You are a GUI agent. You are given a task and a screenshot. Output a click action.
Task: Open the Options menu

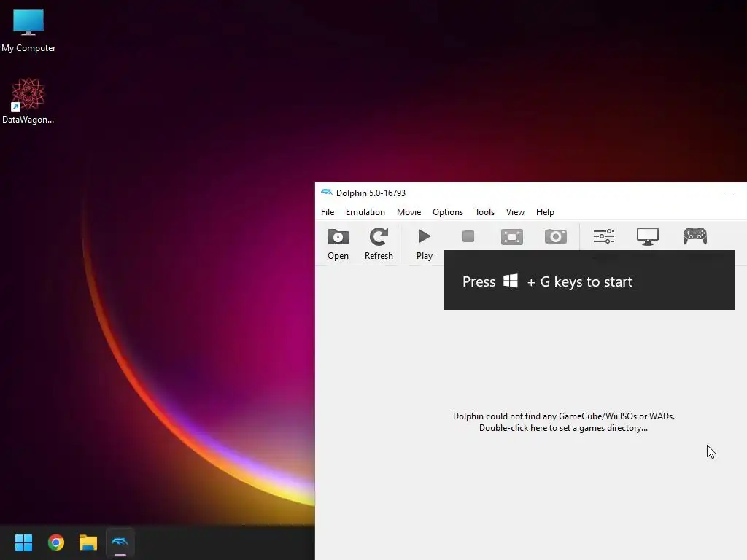click(x=448, y=212)
